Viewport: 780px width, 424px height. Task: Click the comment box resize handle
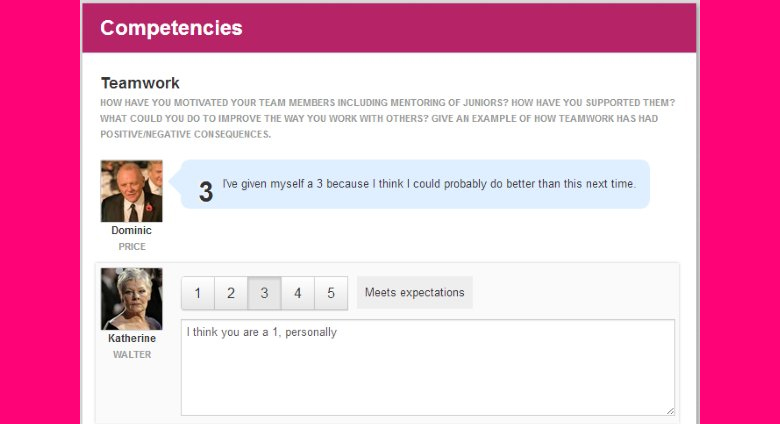pyautogui.click(x=670, y=410)
